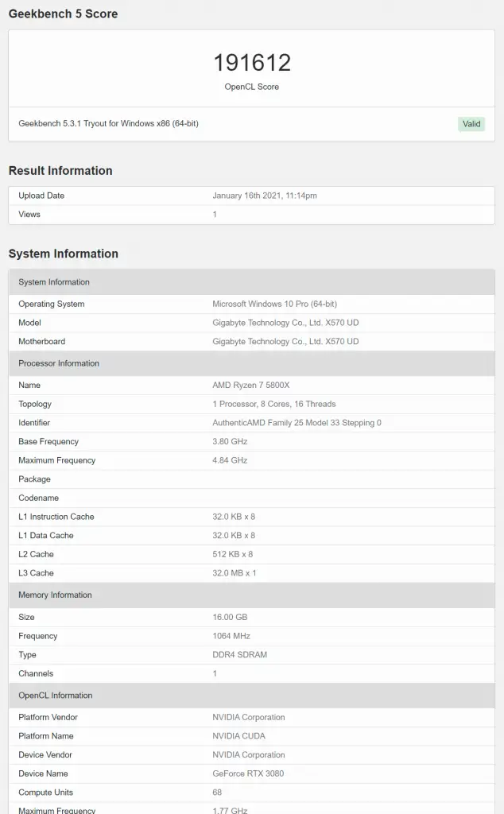Select the 512 KB x 8 value
Image resolution: width=504 pixels, height=814 pixels.
pos(233,554)
